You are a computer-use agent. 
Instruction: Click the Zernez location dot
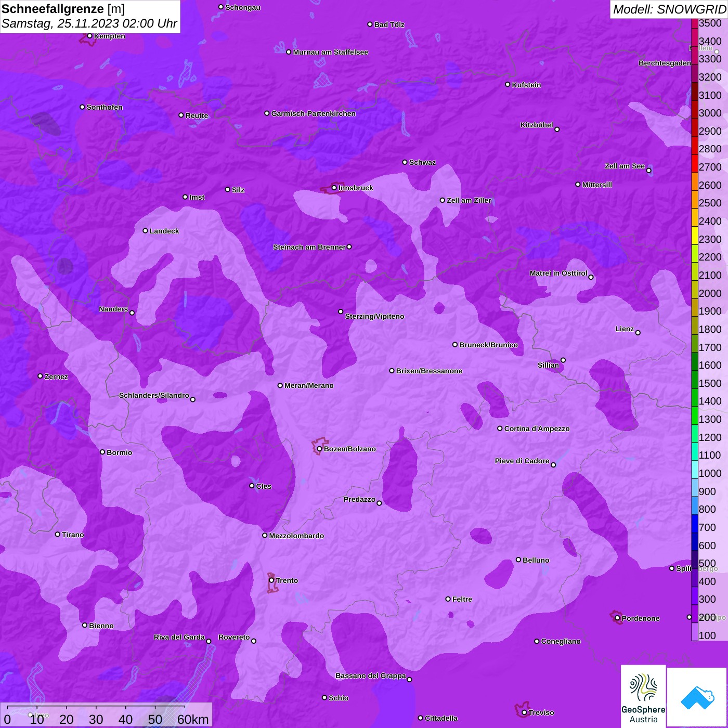(x=40, y=376)
